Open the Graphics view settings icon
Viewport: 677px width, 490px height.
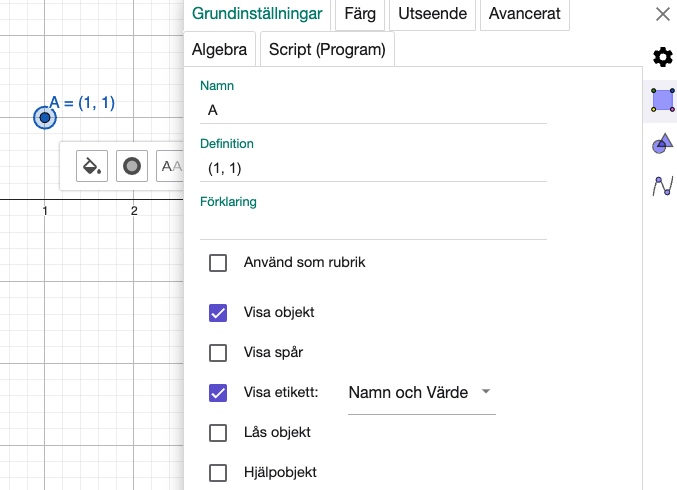pyautogui.click(x=662, y=143)
